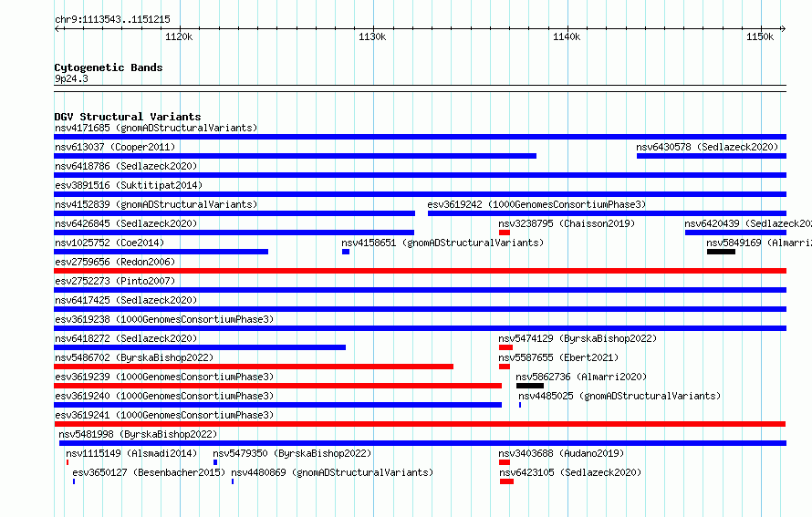Image resolution: width=812 pixels, height=517 pixels.
Task: Select nsv5479350 (ByrskaBishop2022) label
Action: coord(292,453)
